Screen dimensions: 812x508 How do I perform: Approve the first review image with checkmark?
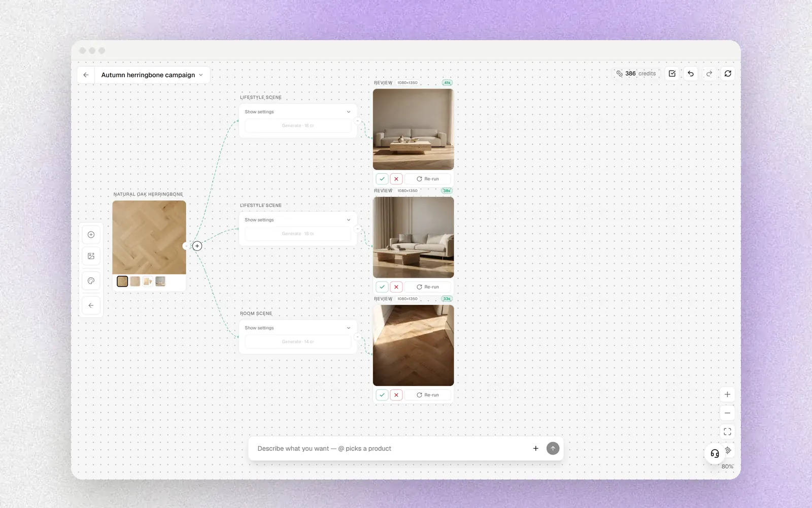382,179
